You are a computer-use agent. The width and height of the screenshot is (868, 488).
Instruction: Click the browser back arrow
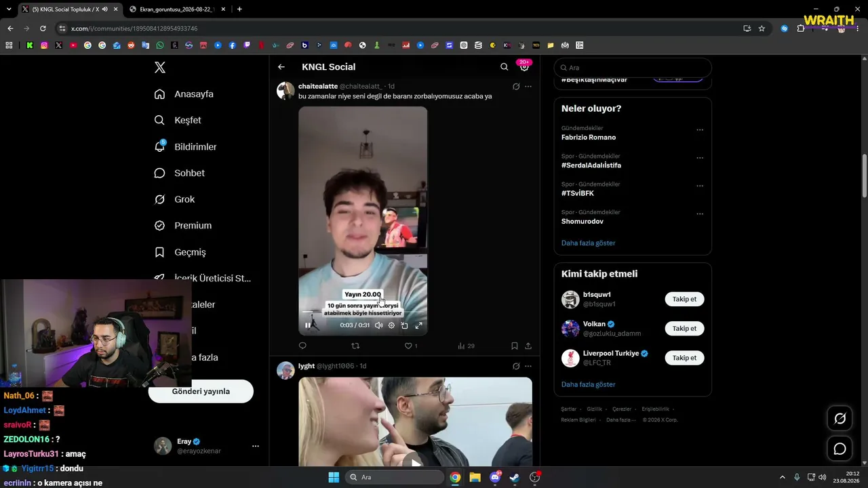click(x=10, y=28)
